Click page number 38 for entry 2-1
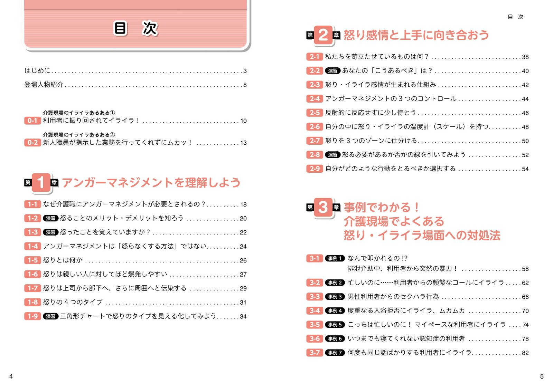This screenshot has width=553, height=392. (x=525, y=57)
